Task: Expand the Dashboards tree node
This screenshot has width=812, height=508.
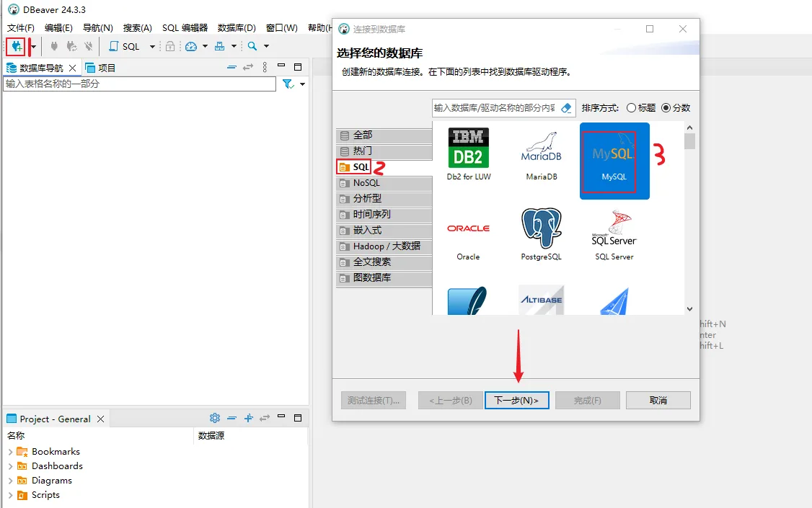Action: (x=10, y=466)
